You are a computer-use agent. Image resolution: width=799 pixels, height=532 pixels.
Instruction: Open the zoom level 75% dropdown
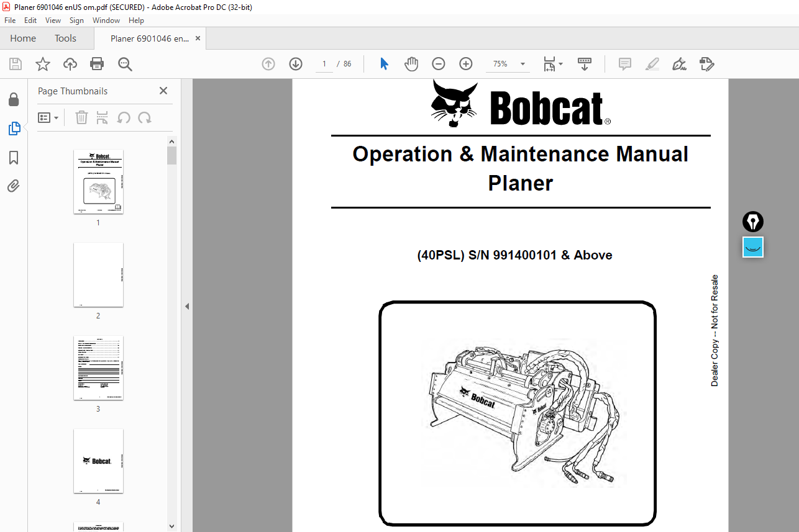522,64
